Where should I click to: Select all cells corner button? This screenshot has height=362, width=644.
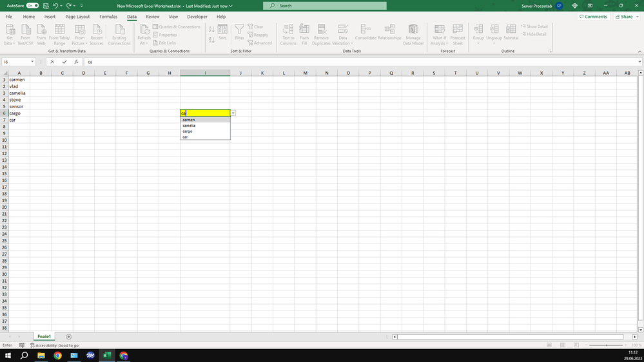pyautogui.click(x=4, y=73)
